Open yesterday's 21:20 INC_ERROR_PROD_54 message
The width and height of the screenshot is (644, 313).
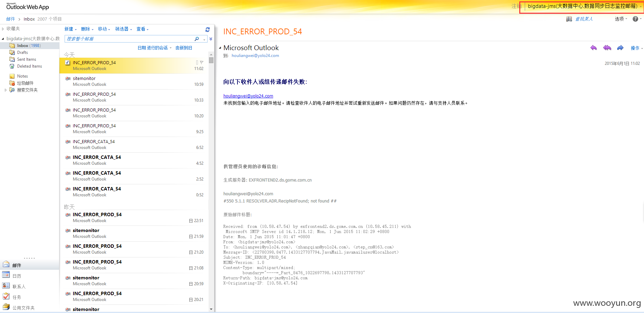tap(134, 249)
